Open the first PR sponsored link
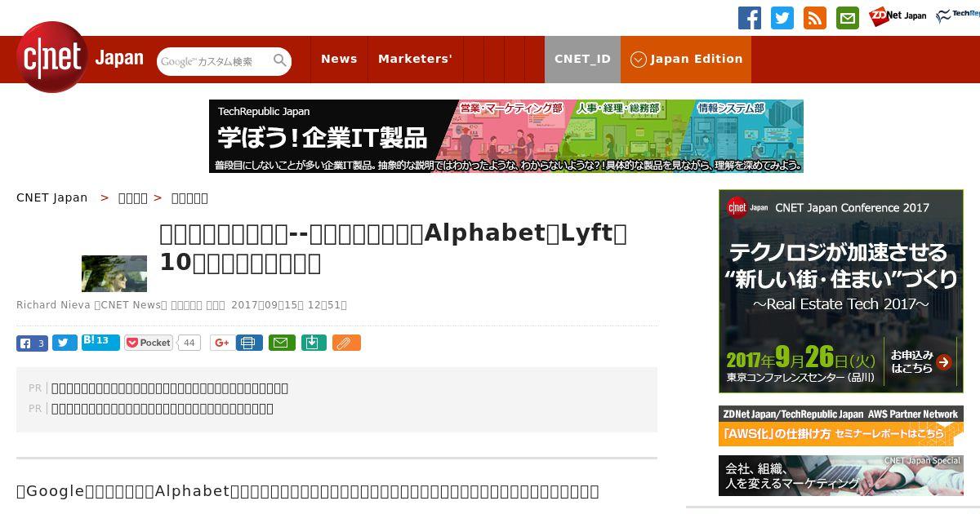 pos(170,388)
